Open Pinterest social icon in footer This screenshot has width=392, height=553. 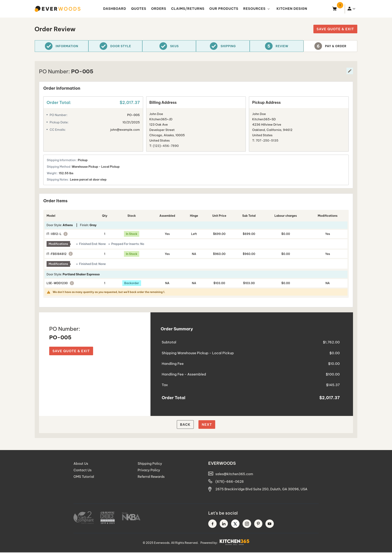[x=258, y=524]
